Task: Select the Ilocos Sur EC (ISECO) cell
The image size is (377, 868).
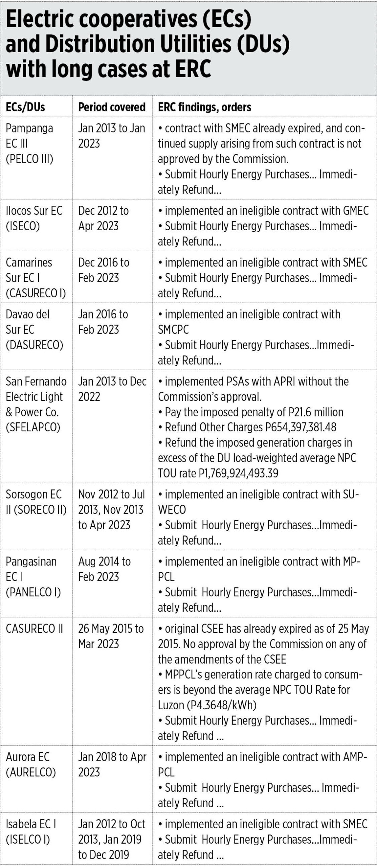Action: pos(34,218)
